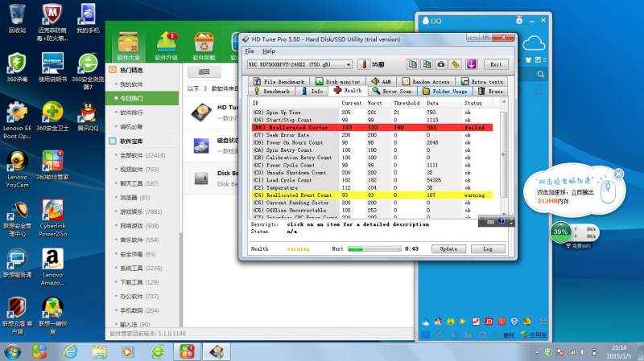The image size is (644, 361).
Task: Select the red Reallocated Sector row
Action: pyautogui.click(x=372, y=128)
